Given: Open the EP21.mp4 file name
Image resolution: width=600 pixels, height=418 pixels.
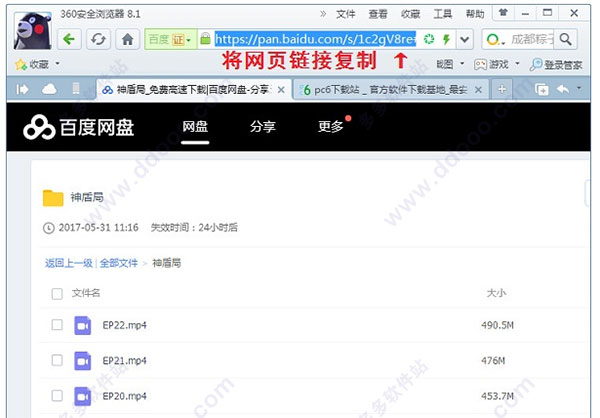Looking at the screenshot, I should (x=124, y=361).
